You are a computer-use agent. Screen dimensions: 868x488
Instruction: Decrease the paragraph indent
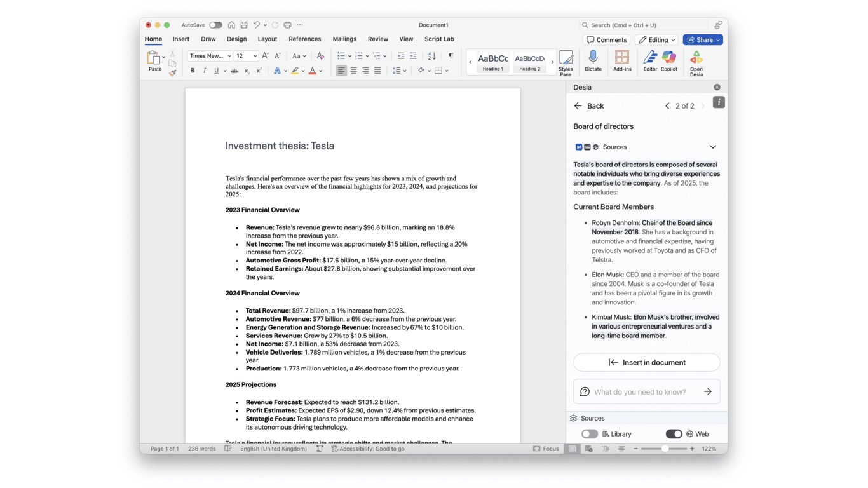coord(401,56)
